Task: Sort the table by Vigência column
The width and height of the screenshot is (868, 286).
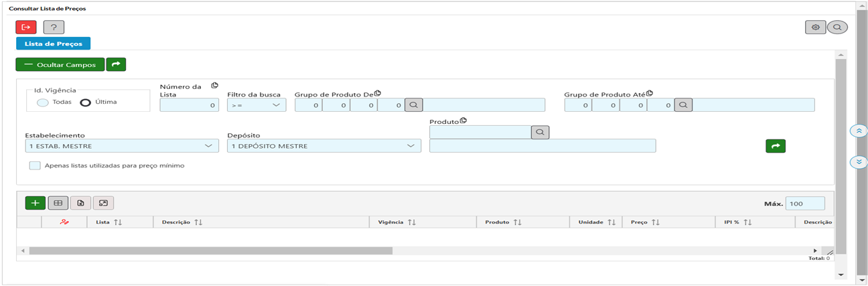Action: 411,222
